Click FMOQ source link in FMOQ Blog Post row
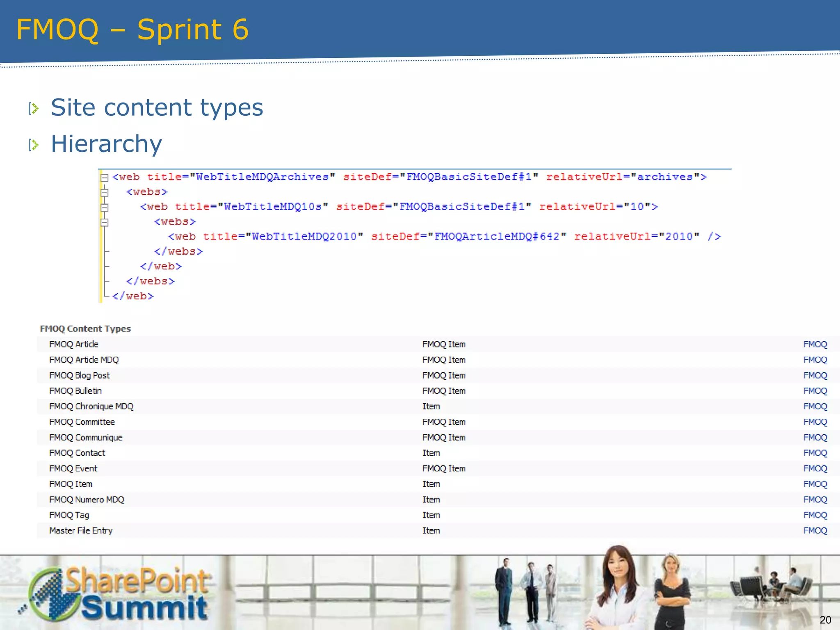 coord(815,376)
